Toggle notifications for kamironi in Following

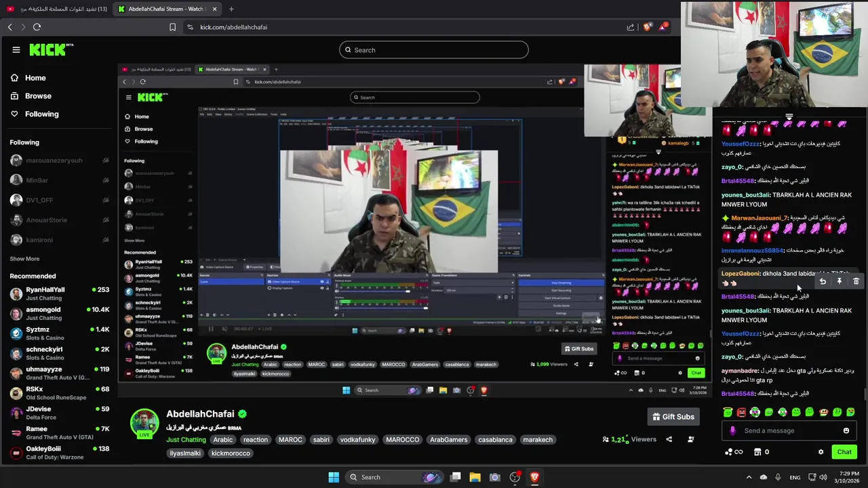(106, 240)
